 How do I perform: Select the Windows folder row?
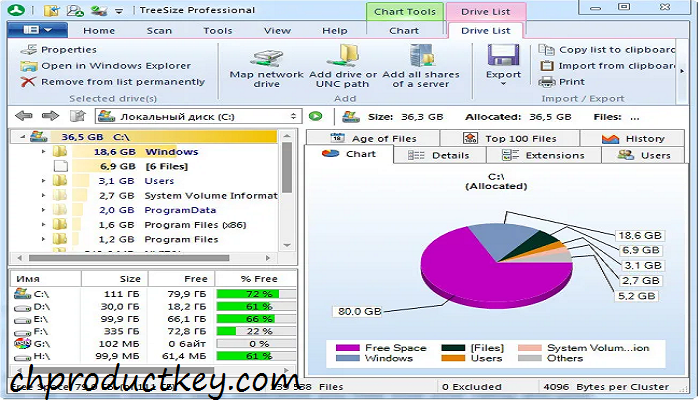coord(144,152)
